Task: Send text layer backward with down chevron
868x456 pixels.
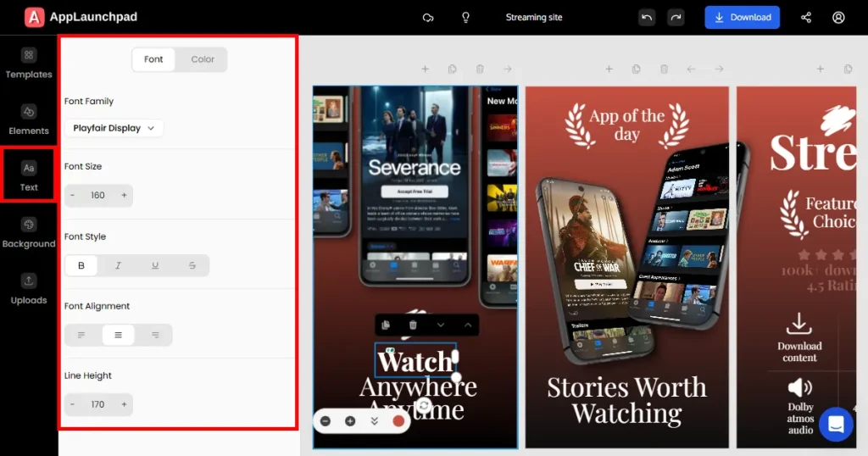Action: tap(441, 325)
